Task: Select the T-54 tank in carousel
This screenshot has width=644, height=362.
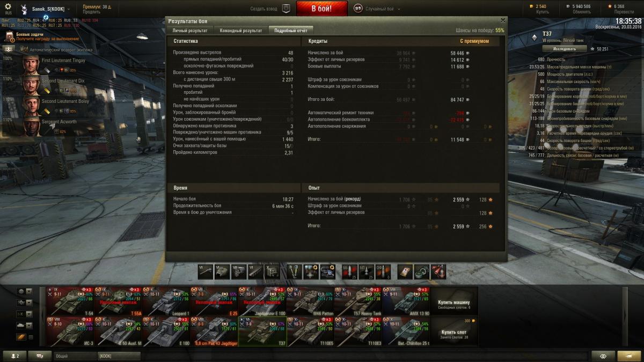Action: [70, 301]
